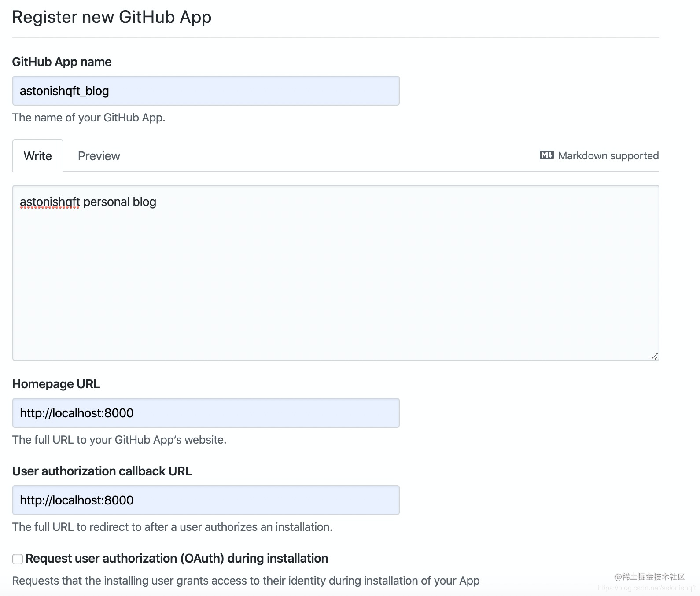
Task: Focus the GitHub App name field
Action: (x=206, y=91)
